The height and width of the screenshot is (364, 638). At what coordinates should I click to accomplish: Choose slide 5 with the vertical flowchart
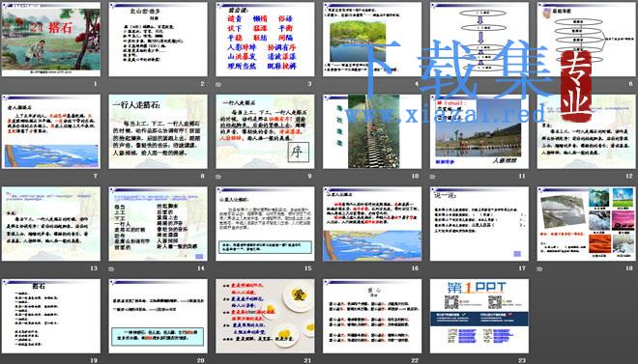coord(479,40)
